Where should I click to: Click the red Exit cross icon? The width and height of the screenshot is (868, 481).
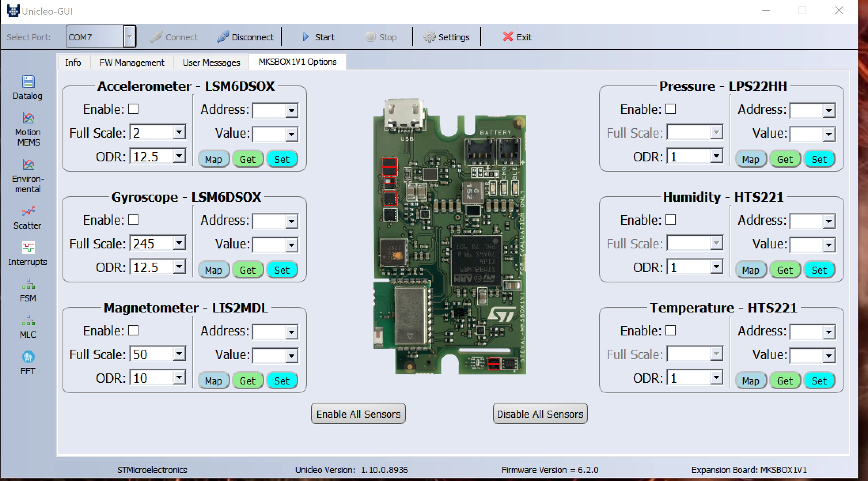pyautogui.click(x=508, y=37)
